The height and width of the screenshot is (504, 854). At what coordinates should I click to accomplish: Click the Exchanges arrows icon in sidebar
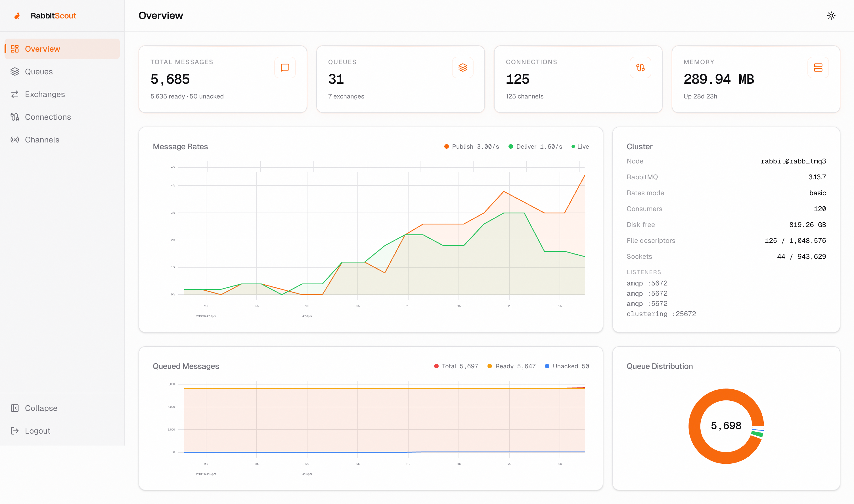[x=14, y=94]
